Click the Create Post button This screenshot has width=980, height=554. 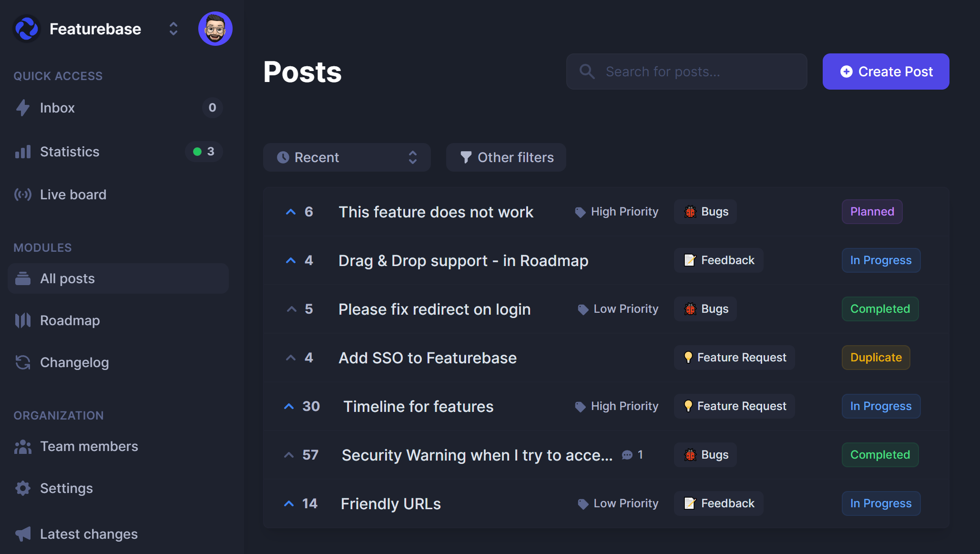[885, 71]
